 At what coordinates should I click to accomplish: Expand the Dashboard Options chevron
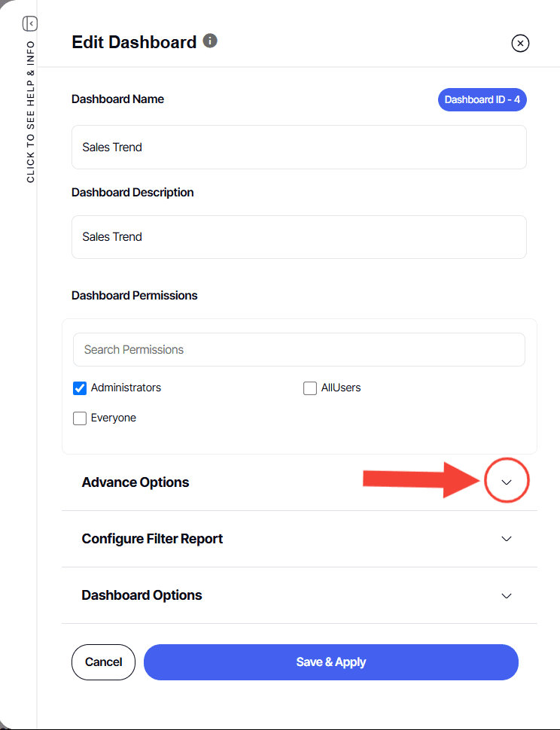click(507, 595)
